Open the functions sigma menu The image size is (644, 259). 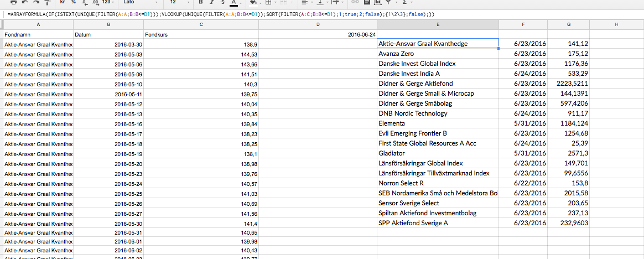[407, 2]
